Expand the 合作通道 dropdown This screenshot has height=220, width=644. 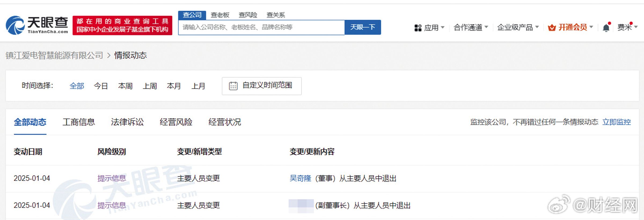point(471,27)
